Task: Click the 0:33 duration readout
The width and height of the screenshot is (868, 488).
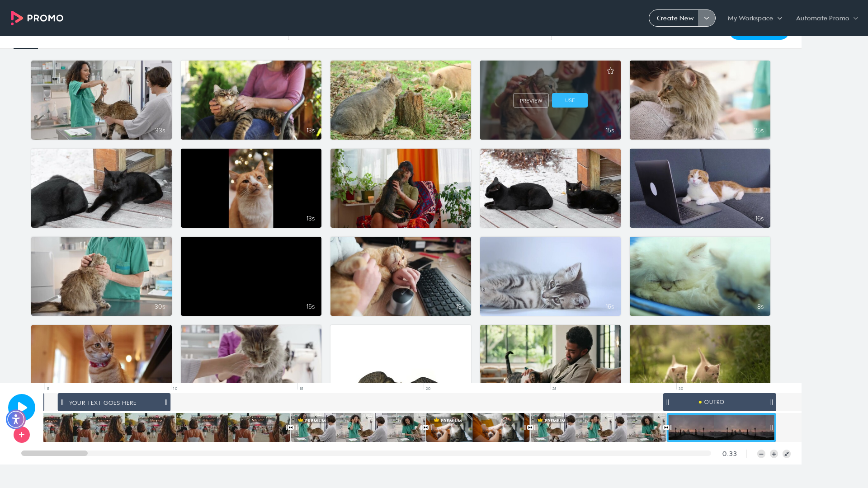Action: click(730, 454)
